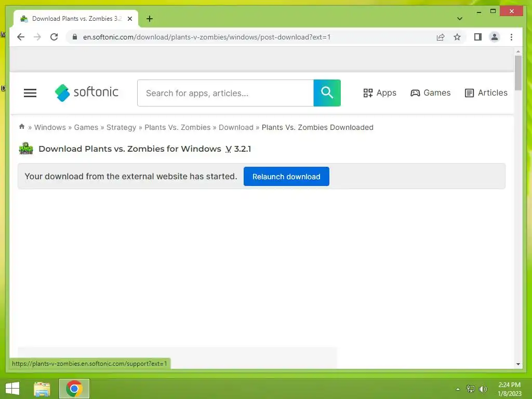Screen dimensions: 532x399
Task: Bookmark this page with the star icon
Action: coord(457,37)
